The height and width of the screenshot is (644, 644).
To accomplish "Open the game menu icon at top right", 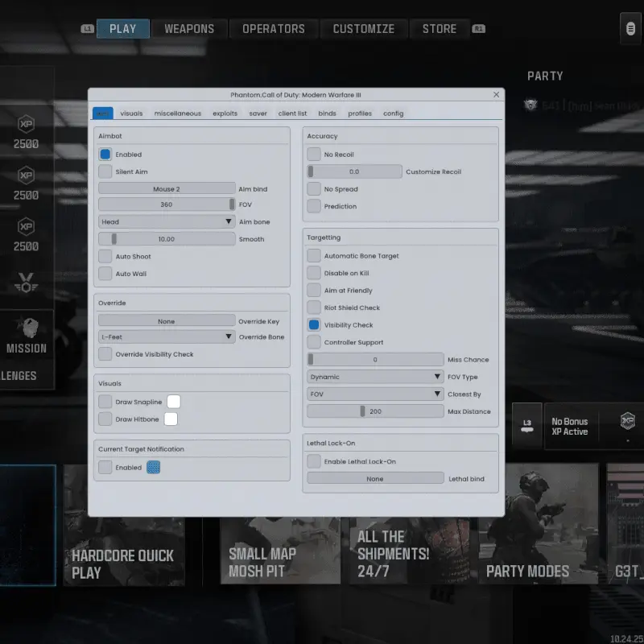I will coord(630,29).
